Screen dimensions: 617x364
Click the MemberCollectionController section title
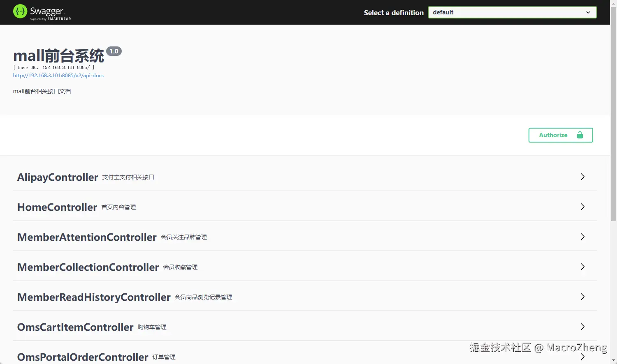point(88,267)
